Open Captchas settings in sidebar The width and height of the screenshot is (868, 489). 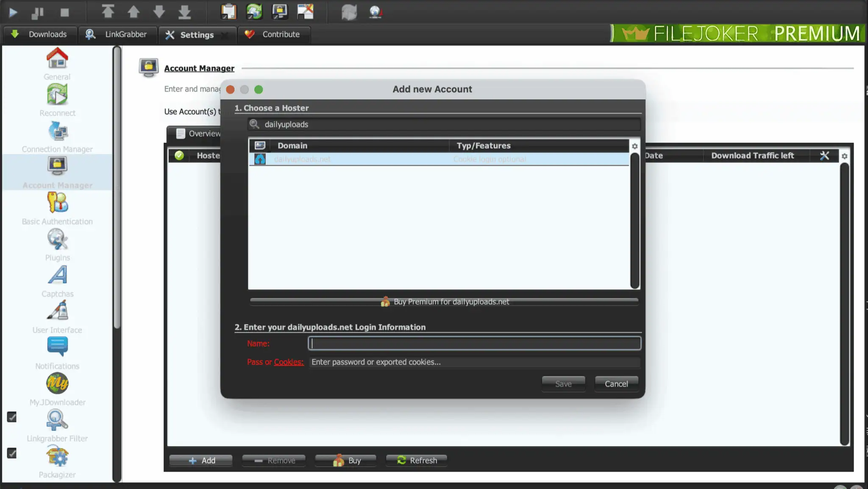57,281
